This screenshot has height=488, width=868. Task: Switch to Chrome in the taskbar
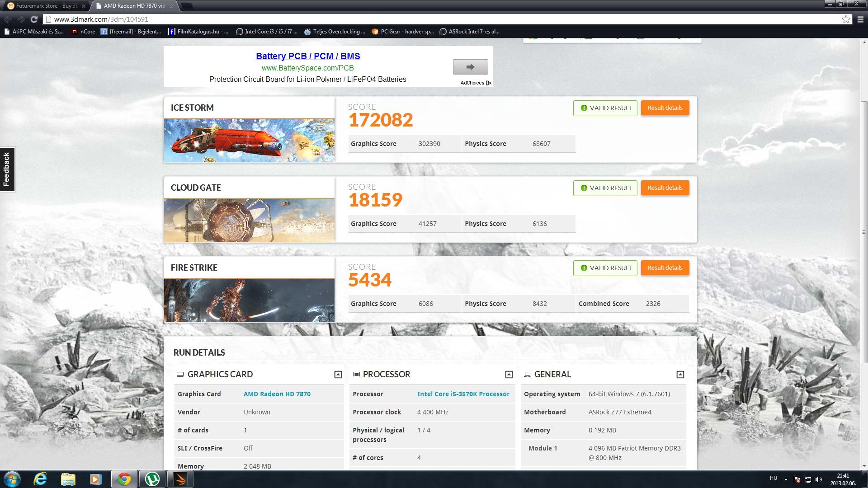click(124, 479)
